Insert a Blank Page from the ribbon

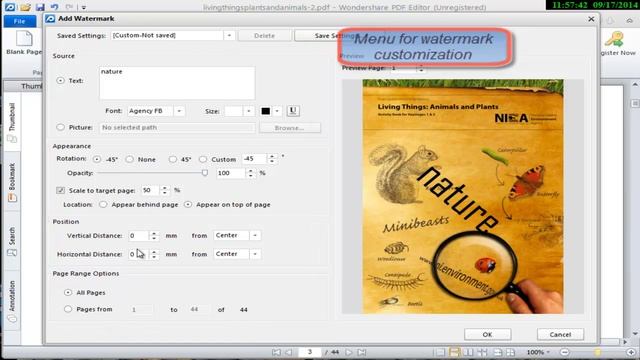pos(24,42)
